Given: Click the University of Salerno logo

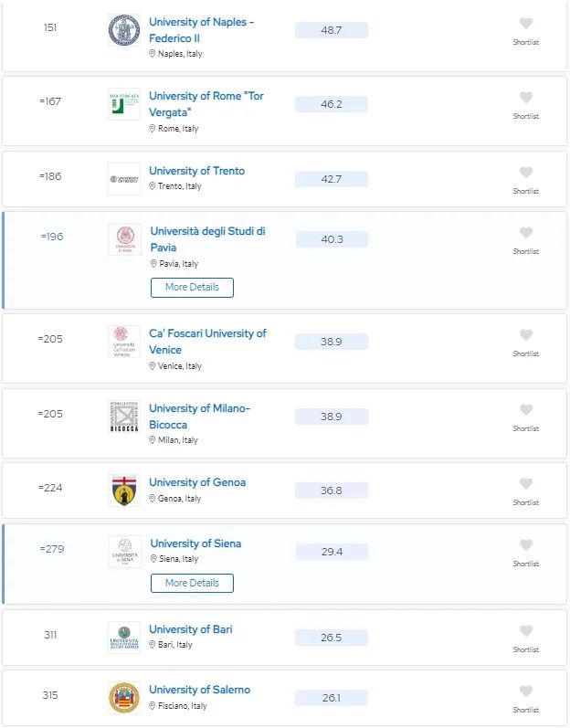Looking at the screenshot, I should (124, 698).
